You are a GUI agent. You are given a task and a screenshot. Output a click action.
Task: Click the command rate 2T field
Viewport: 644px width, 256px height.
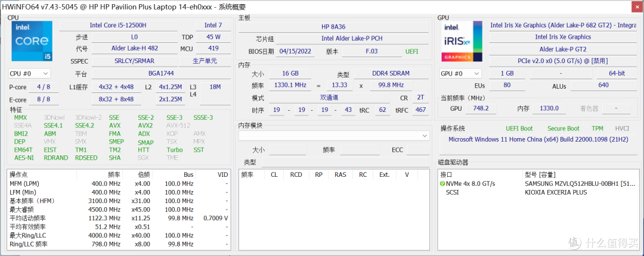(x=420, y=98)
